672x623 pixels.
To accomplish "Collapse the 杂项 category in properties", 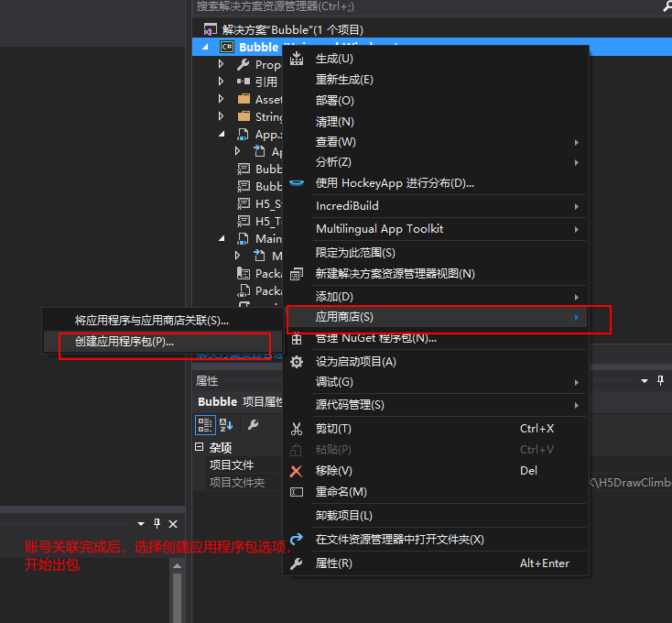I will tap(200, 448).
